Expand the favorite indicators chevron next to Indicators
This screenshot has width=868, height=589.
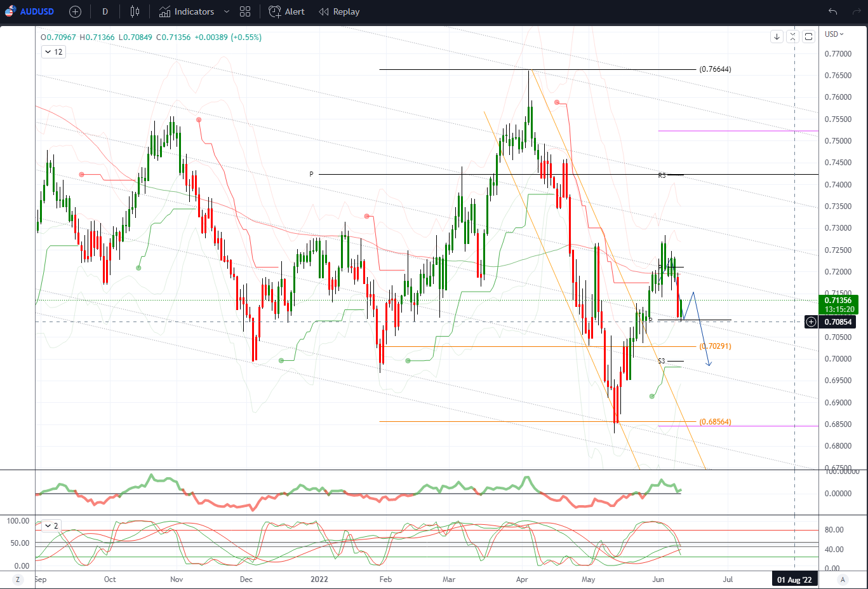tap(226, 11)
